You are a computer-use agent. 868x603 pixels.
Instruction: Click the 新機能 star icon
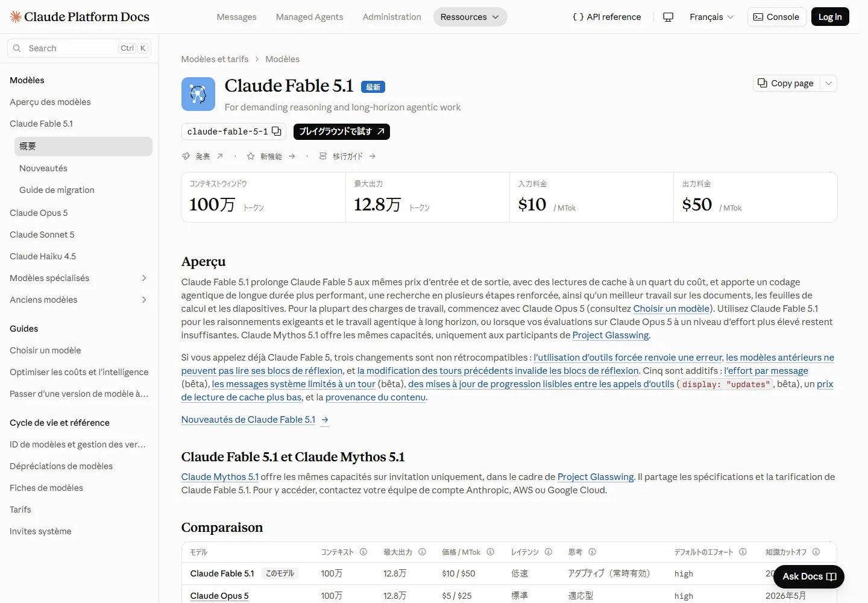click(251, 156)
